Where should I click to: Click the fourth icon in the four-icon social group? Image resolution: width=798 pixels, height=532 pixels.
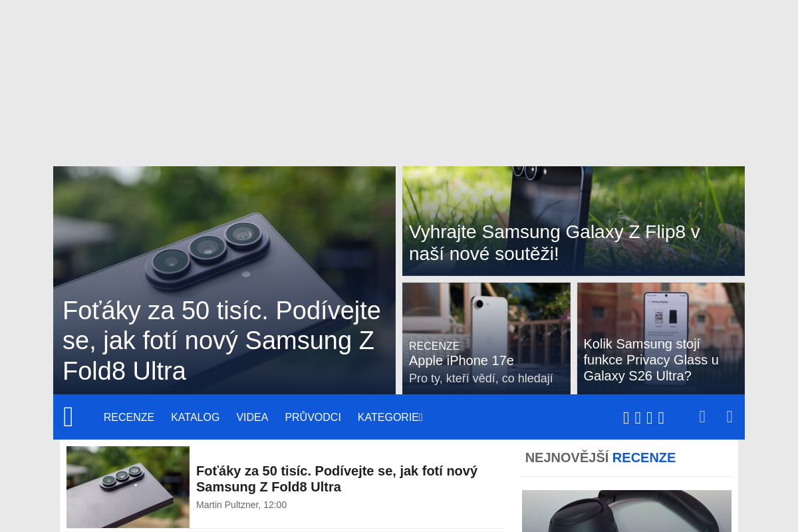coord(661,418)
